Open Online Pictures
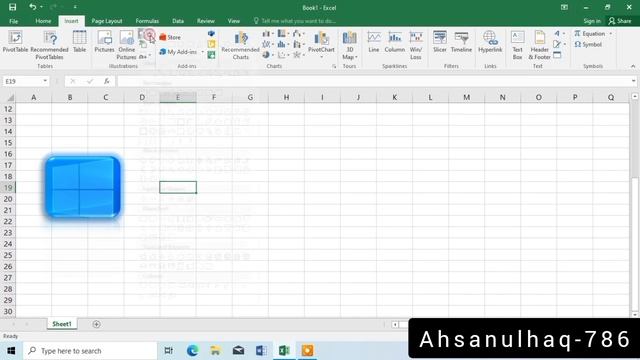This screenshot has height=360, width=640. pyautogui.click(x=127, y=45)
